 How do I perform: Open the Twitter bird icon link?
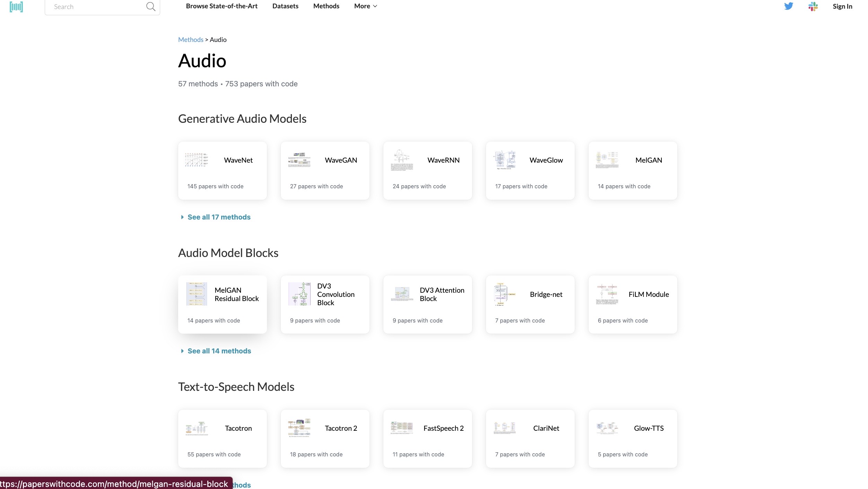pos(789,6)
